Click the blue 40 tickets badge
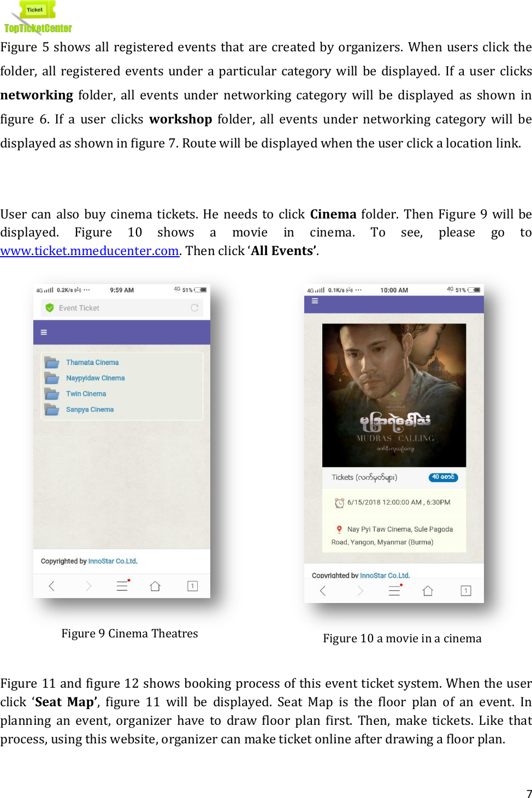The image size is (532, 798). [x=443, y=477]
